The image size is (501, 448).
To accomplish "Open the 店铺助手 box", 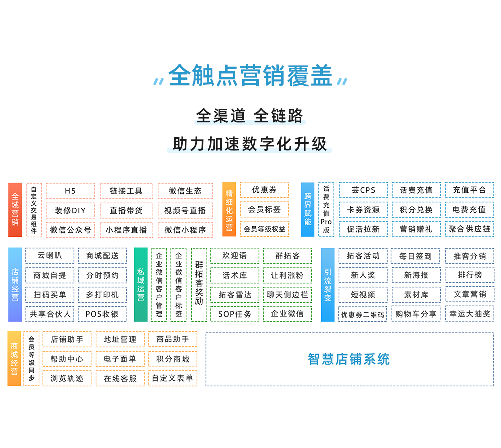I will (x=67, y=340).
